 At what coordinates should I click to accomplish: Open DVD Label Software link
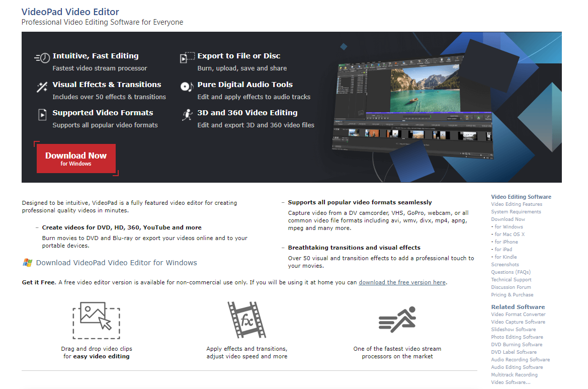[x=514, y=352]
